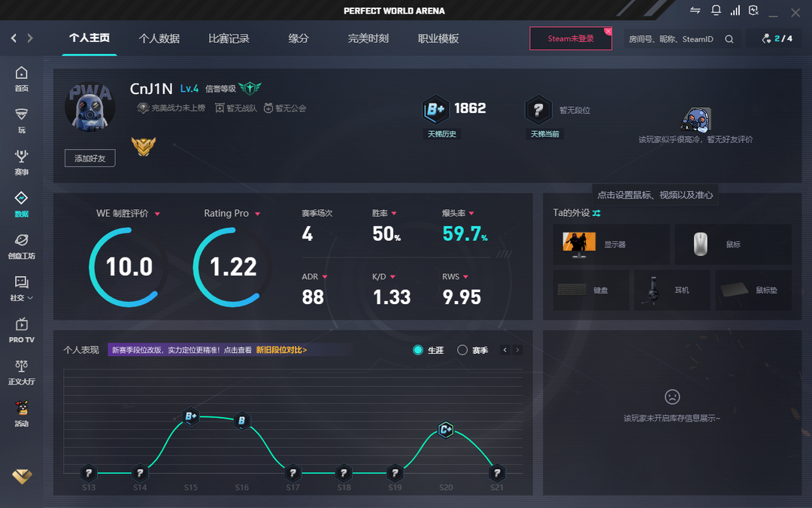Open PRO TV from sidebar
Screen dimensions: 812x508
tap(21, 329)
